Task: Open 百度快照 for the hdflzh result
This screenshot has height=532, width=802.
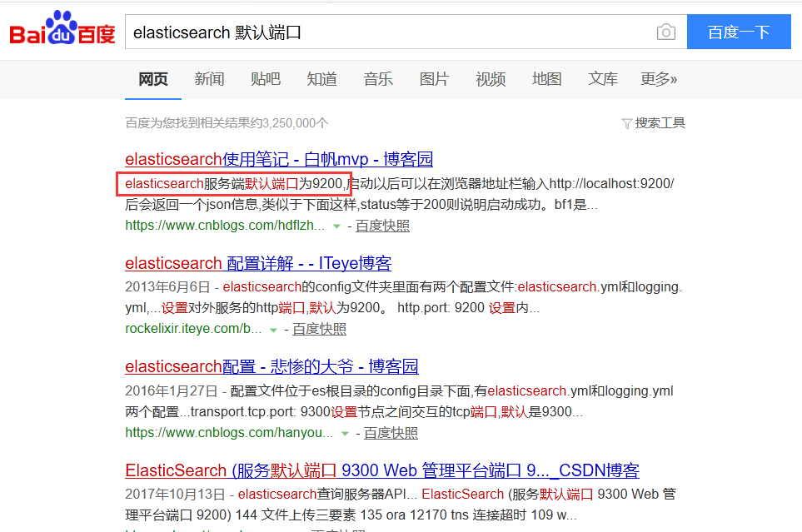Action: click(x=382, y=226)
